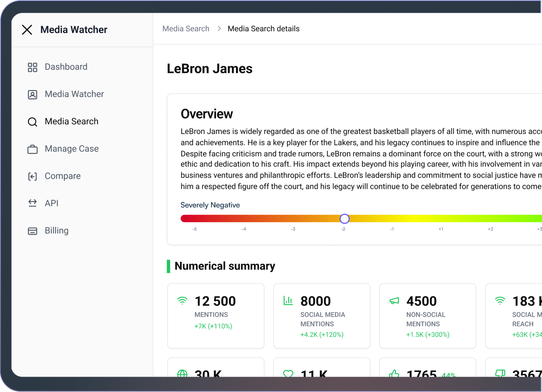This screenshot has width=542, height=392.
Task: Click the breadcrumb chevron separator
Action: click(x=219, y=29)
